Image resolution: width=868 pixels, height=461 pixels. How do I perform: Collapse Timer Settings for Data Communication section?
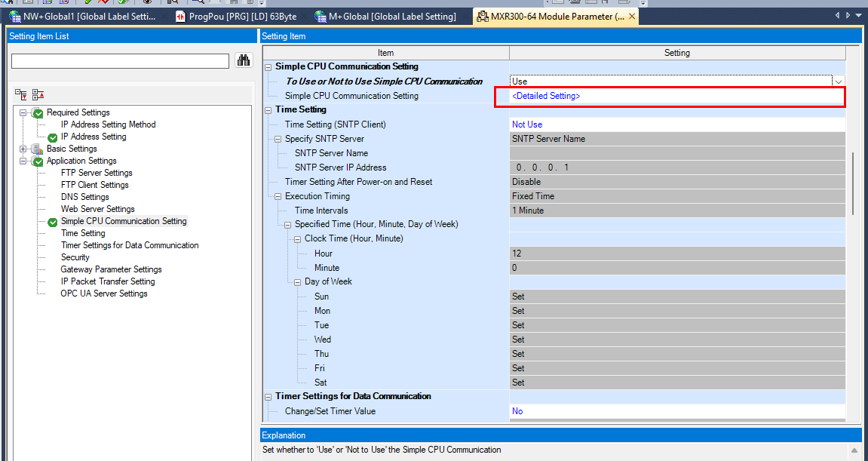[x=268, y=397]
